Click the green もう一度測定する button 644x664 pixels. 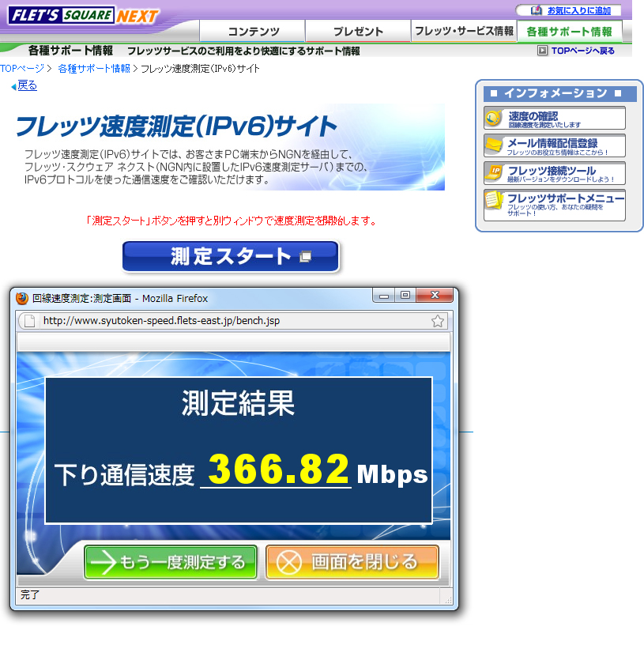[x=171, y=562]
